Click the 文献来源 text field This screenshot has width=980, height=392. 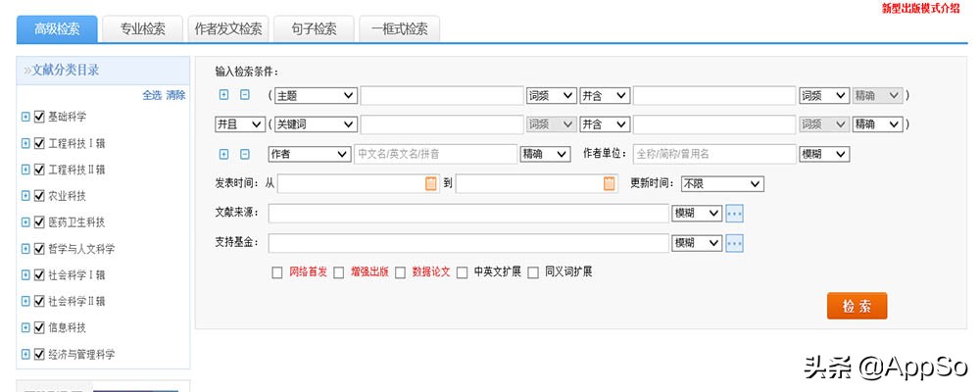[x=468, y=214]
